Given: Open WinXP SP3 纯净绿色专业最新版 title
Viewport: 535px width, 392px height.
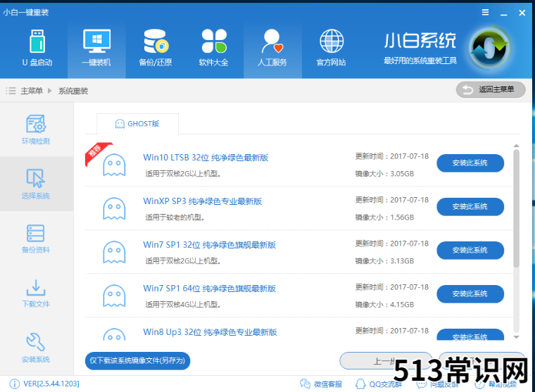Looking at the screenshot, I should point(203,201).
